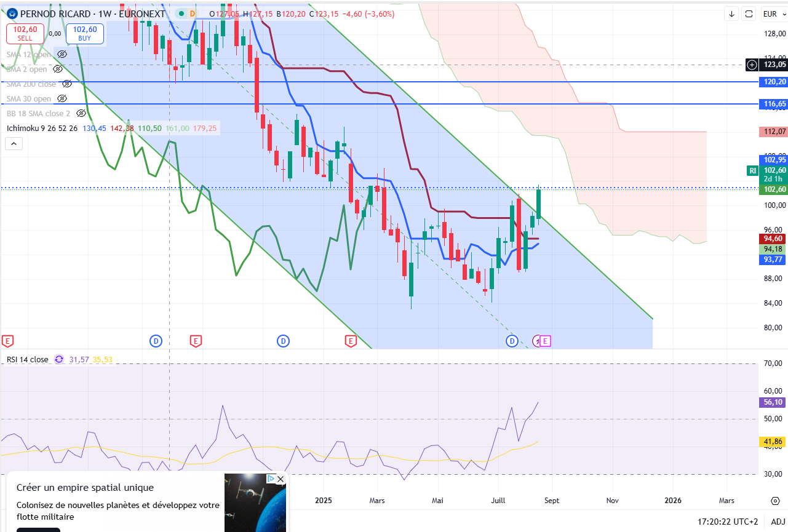788x532 pixels.
Task: Click the blue BUY 102,60 button
Action: tap(85, 33)
